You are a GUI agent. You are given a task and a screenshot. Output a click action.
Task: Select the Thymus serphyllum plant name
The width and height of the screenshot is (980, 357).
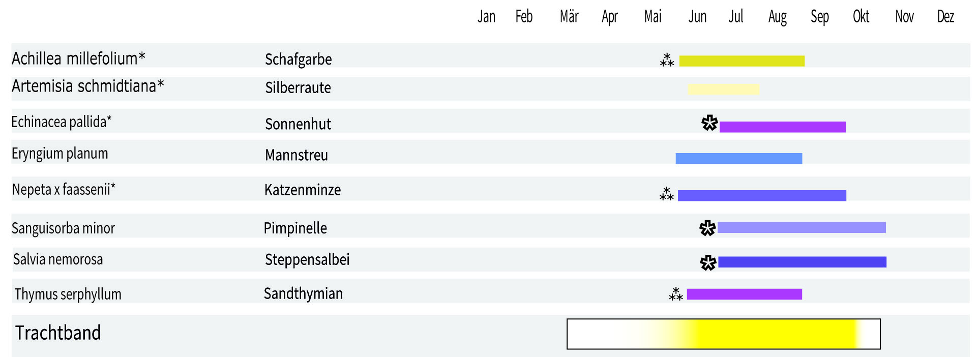(68, 294)
